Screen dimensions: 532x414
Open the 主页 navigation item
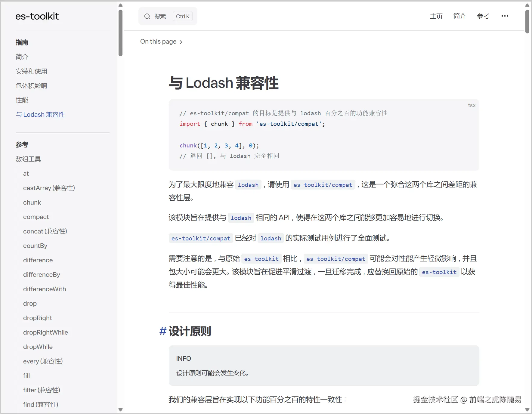click(436, 16)
